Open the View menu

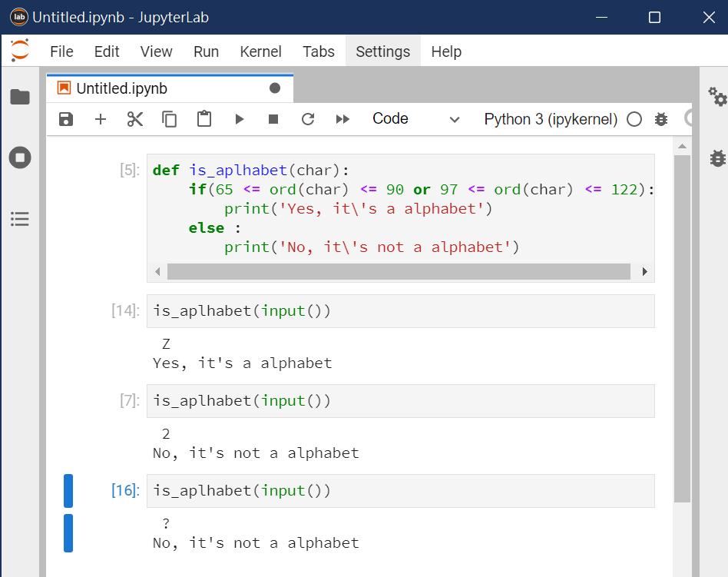[157, 51]
